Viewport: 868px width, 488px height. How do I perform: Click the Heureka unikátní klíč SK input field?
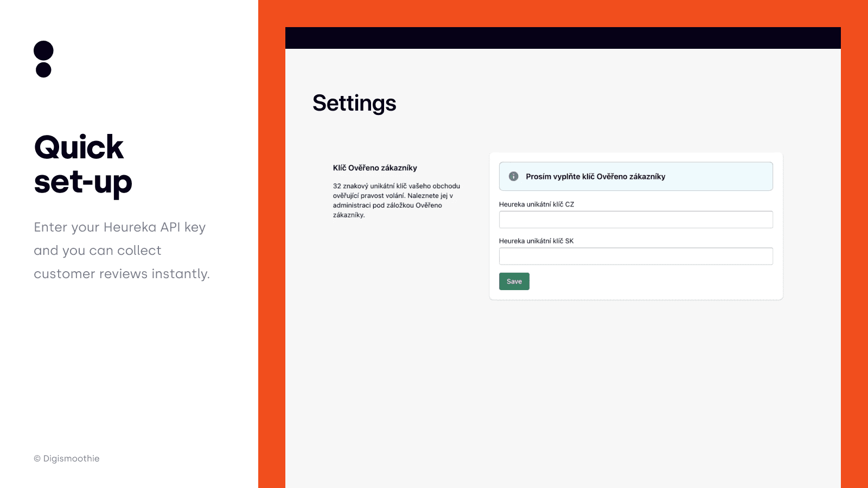click(x=636, y=255)
